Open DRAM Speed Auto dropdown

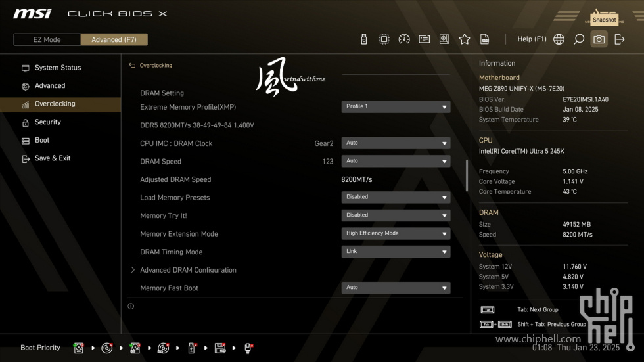pyautogui.click(x=396, y=161)
